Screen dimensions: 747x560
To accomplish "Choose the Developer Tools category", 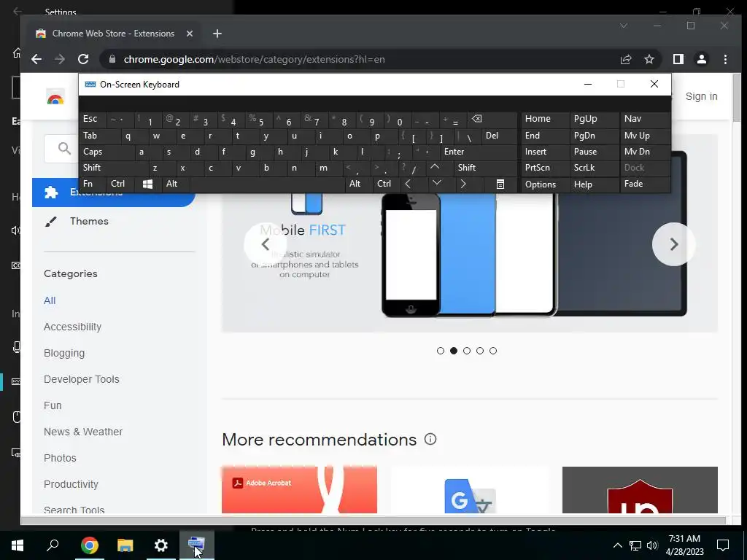I will [82, 379].
